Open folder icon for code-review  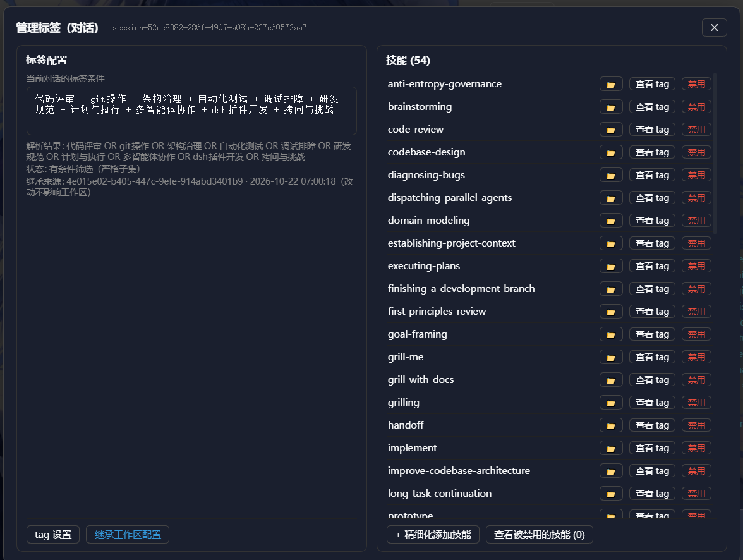(x=611, y=130)
